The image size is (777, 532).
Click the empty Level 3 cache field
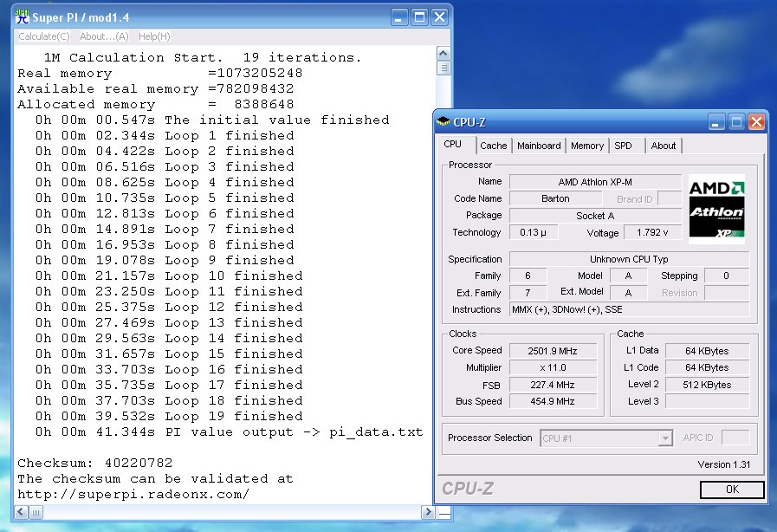click(x=707, y=401)
